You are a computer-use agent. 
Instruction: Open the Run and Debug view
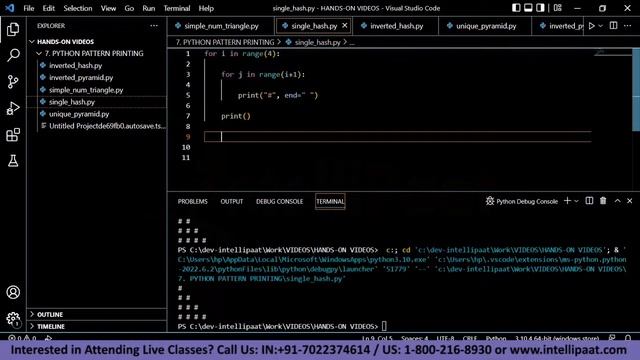click(x=13, y=108)
